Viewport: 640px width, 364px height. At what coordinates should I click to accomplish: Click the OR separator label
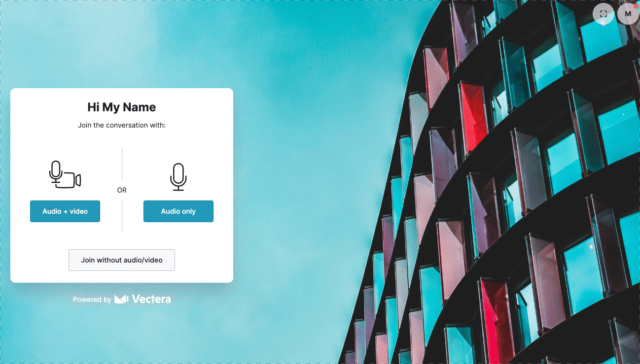pos(122,190)
